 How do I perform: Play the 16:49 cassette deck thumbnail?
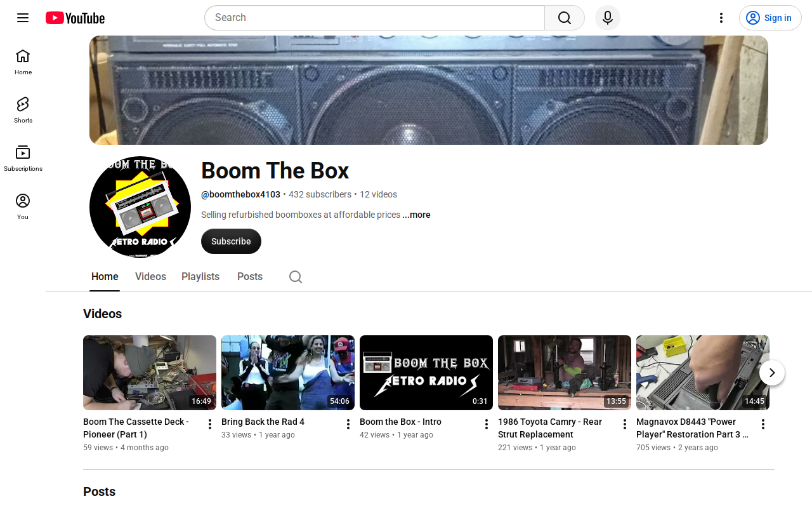[x=150, y=373]
